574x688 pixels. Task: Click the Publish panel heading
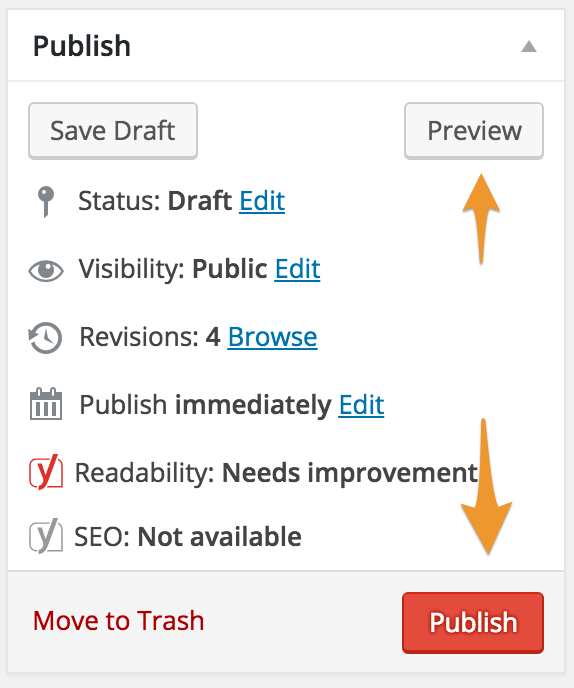click(82, 46)
